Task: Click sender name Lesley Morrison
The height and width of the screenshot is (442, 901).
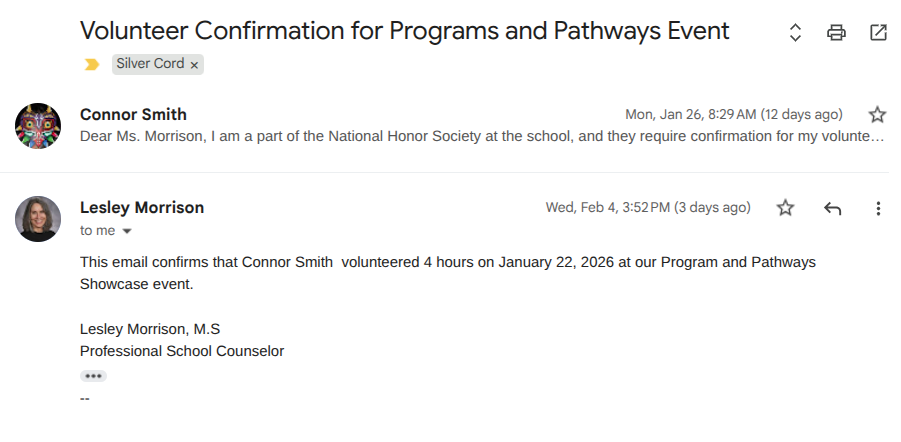Action: tap(142, 208)
